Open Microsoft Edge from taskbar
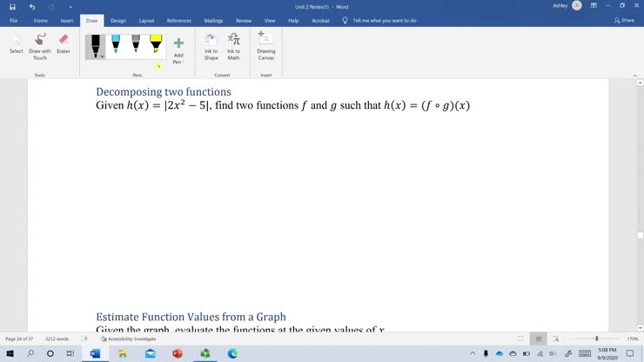This screenshot has width=644, height=362. point(232,353)
